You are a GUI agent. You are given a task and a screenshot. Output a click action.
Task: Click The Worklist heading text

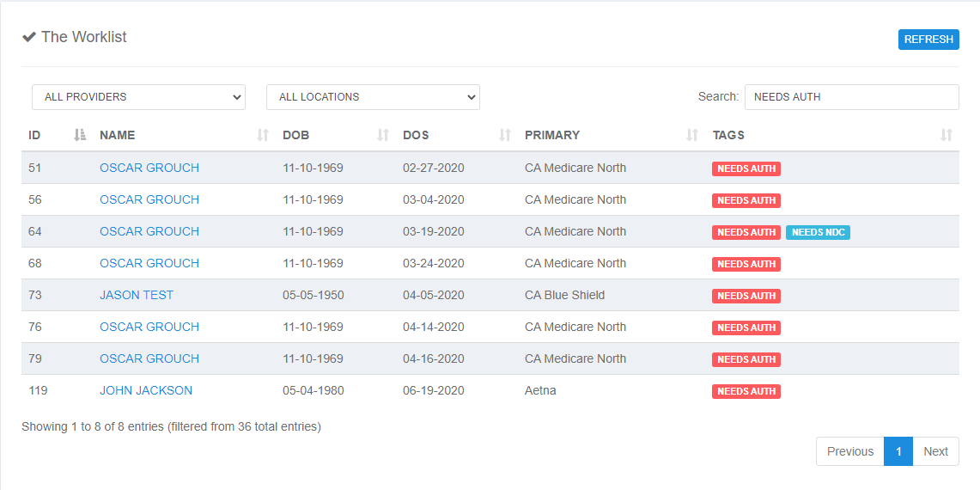pos(84,37)
